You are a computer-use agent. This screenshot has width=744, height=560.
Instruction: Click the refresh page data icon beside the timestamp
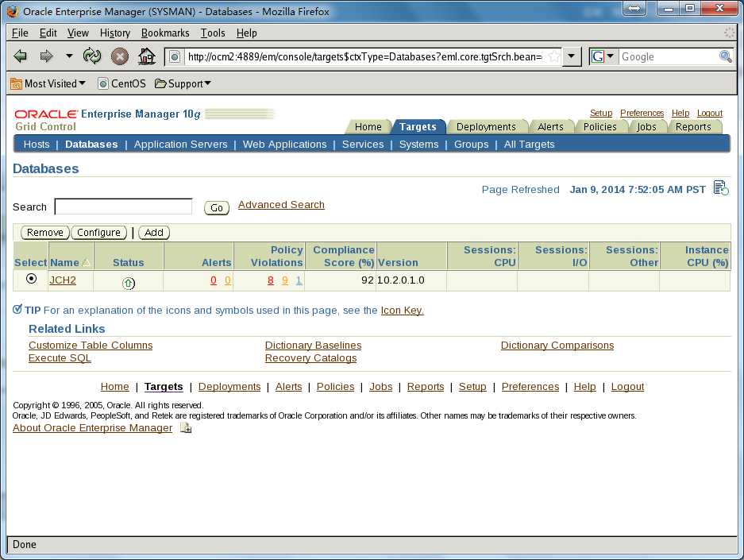tap(721, 188)
